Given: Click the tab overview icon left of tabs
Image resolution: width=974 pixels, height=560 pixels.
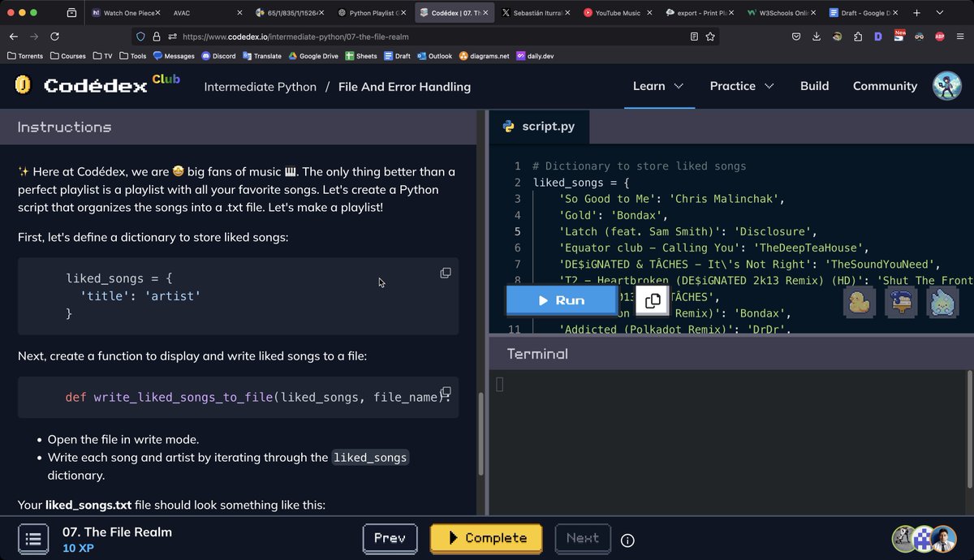Looking at the screenshot, I should [x=71, y=13].
